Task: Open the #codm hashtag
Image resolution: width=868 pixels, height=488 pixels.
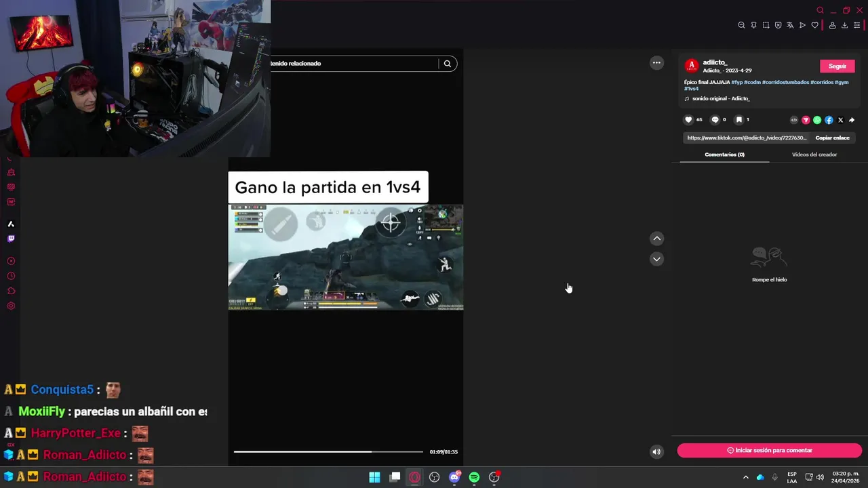Action: (x=752, y=82)
